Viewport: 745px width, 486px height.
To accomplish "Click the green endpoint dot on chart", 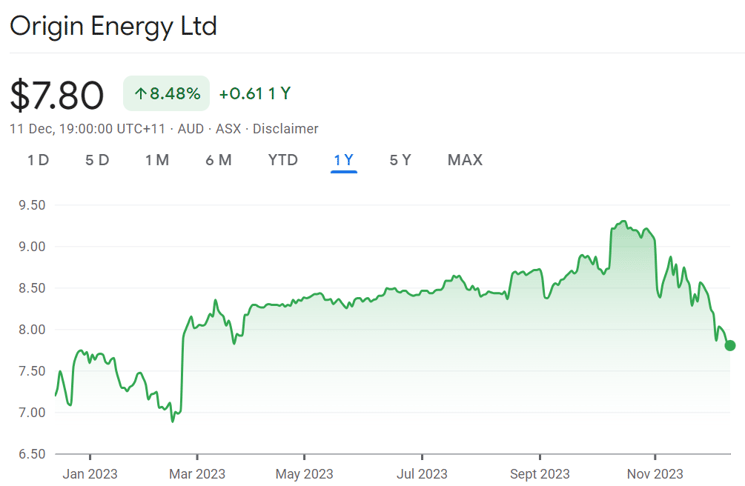I will pos(730,345).
